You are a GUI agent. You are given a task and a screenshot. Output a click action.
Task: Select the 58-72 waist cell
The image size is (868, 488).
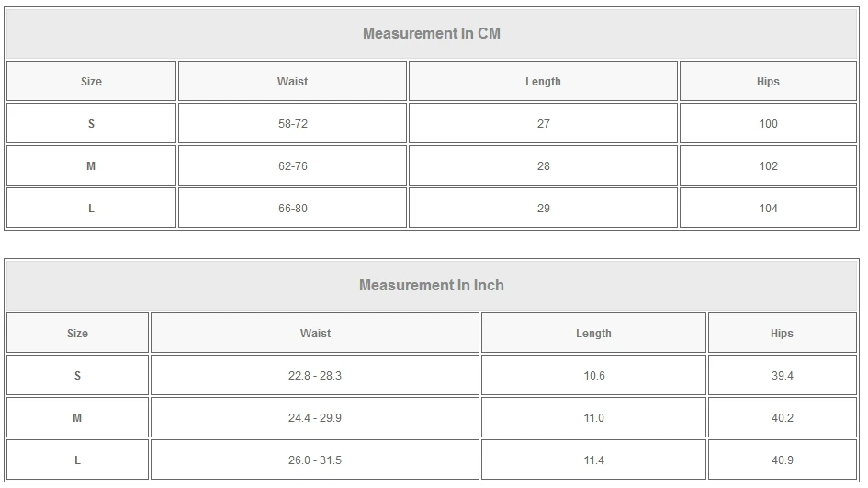point(292,124)
